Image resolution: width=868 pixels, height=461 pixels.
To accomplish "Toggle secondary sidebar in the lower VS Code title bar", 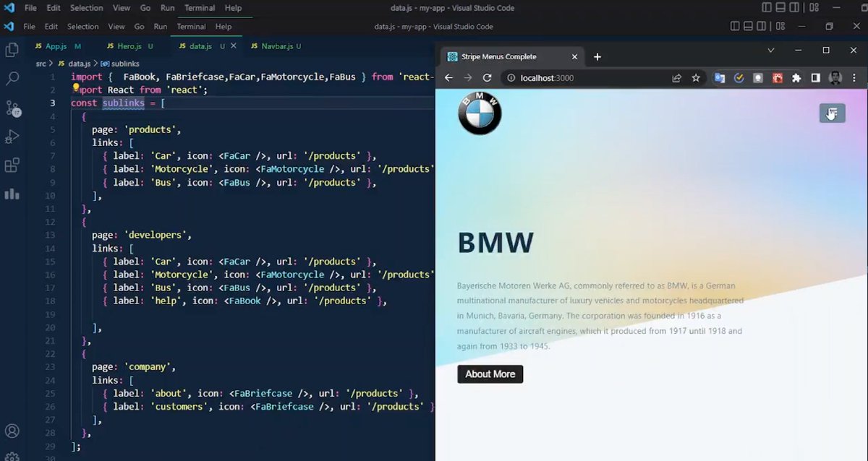I will pyautogui.click(x=762, y=27).
